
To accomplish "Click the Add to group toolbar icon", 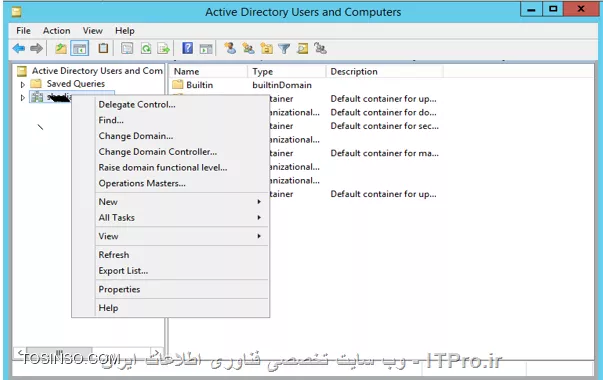I will click(320, 48).
